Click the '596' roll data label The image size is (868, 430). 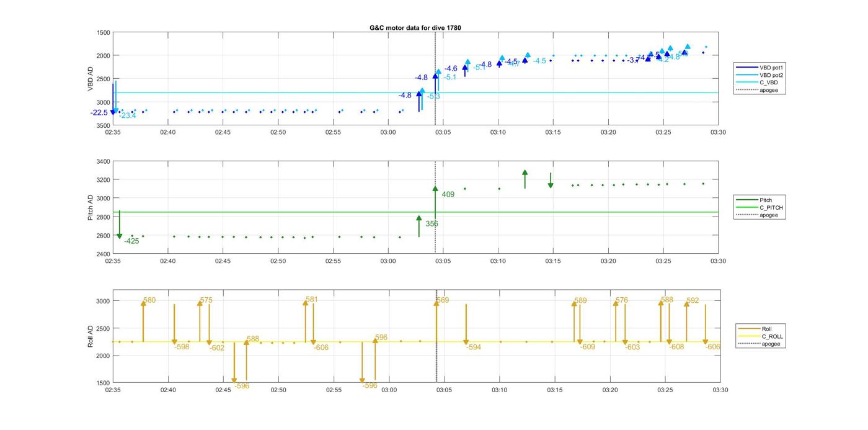pos(381,338)
